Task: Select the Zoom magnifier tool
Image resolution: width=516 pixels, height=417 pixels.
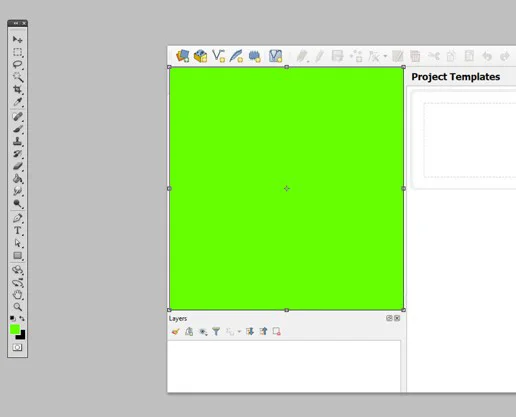Action: [17, 307]
